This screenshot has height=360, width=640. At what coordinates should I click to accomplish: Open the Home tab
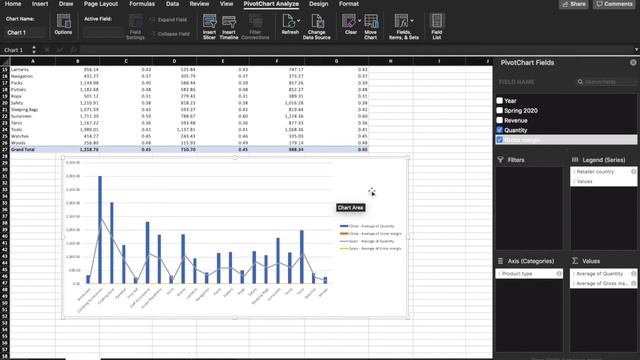pyautogui.click(x=13, y=4)
